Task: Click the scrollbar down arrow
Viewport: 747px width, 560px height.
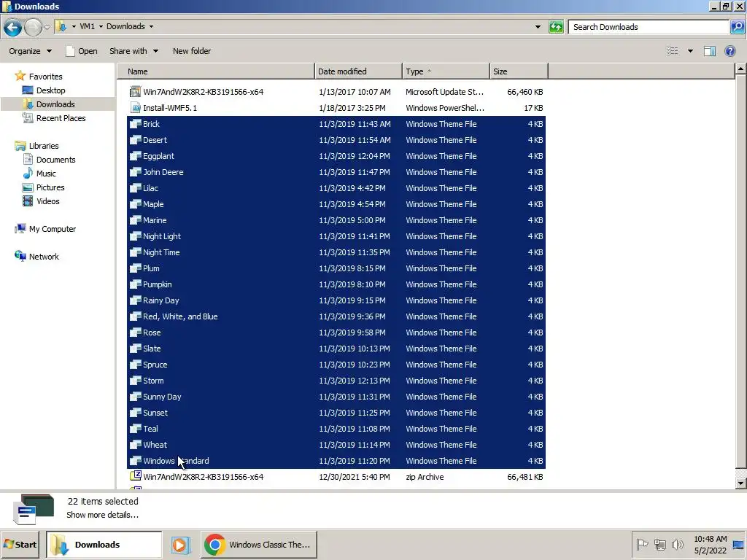Action: pos(740,483)
